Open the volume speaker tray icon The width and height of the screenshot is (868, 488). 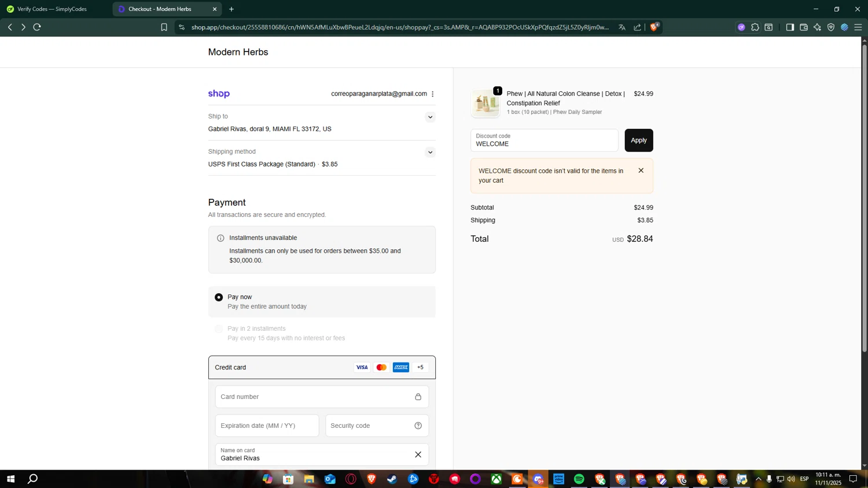tap(791, 479)
